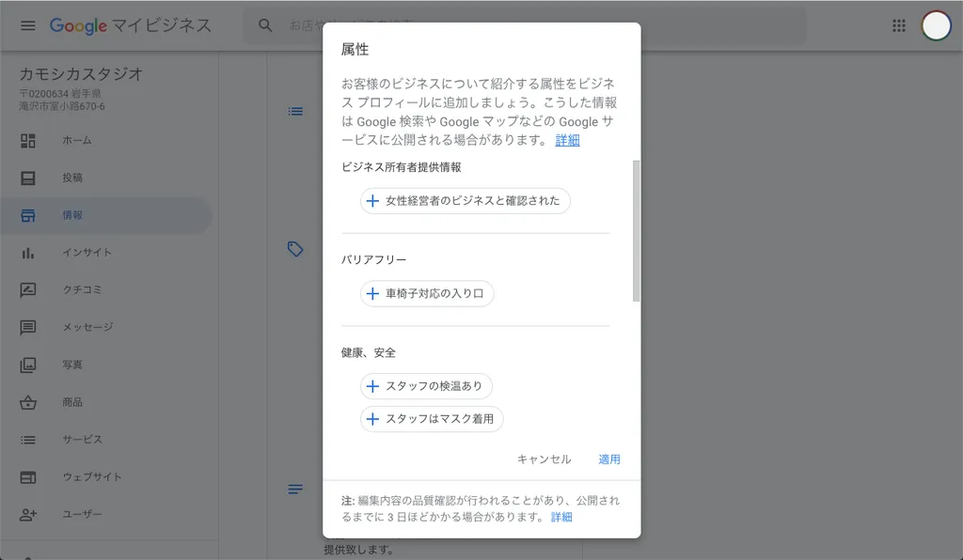Click the 写真 photos icon

(27, 365)
